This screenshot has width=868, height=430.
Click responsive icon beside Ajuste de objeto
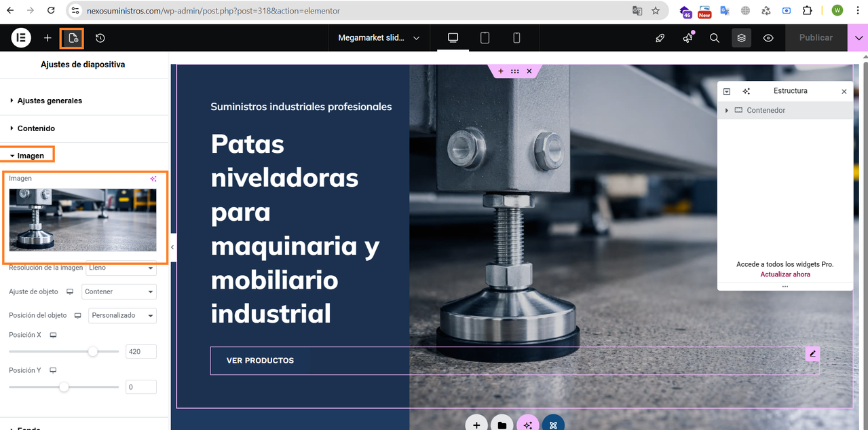pyautogui.click(x=69, y=291)
